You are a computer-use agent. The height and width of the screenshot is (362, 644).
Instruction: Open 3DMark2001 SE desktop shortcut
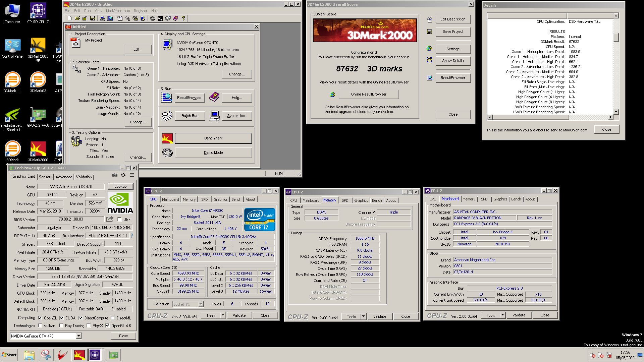38,50
